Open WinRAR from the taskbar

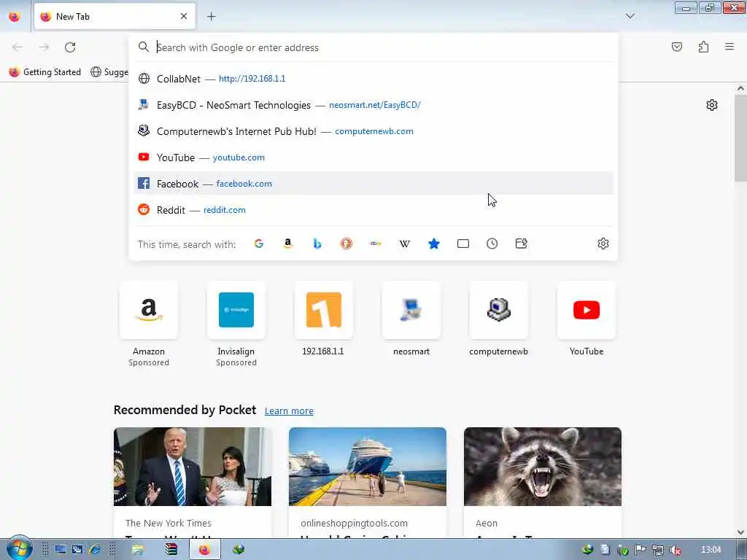pyautogui.click(x=171, y=550)
